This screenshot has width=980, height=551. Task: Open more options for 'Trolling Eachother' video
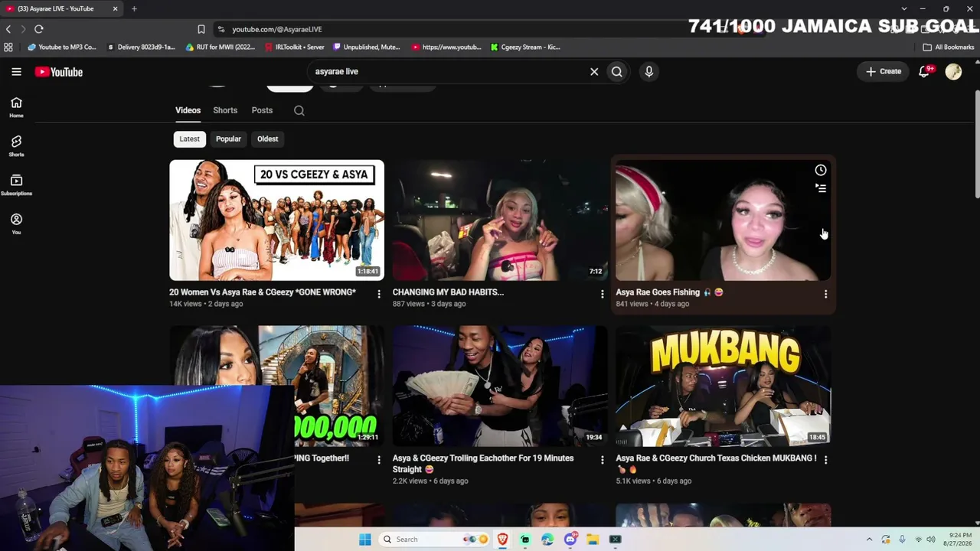pos(602,460)
